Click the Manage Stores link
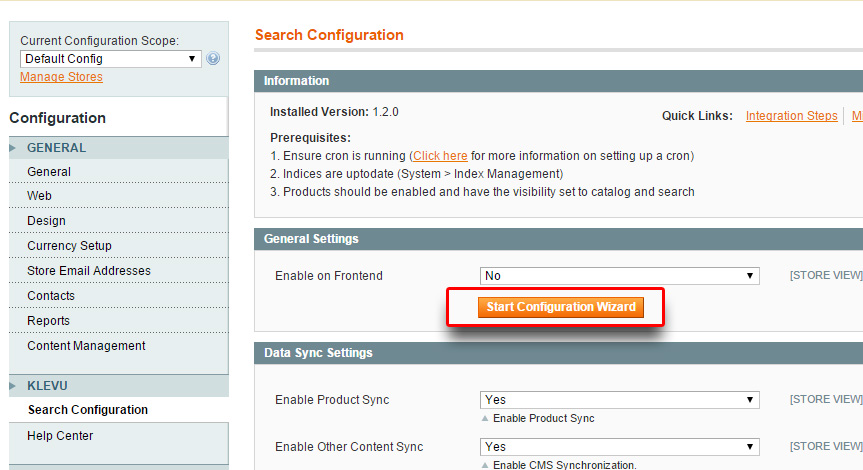 pos(61,77)
